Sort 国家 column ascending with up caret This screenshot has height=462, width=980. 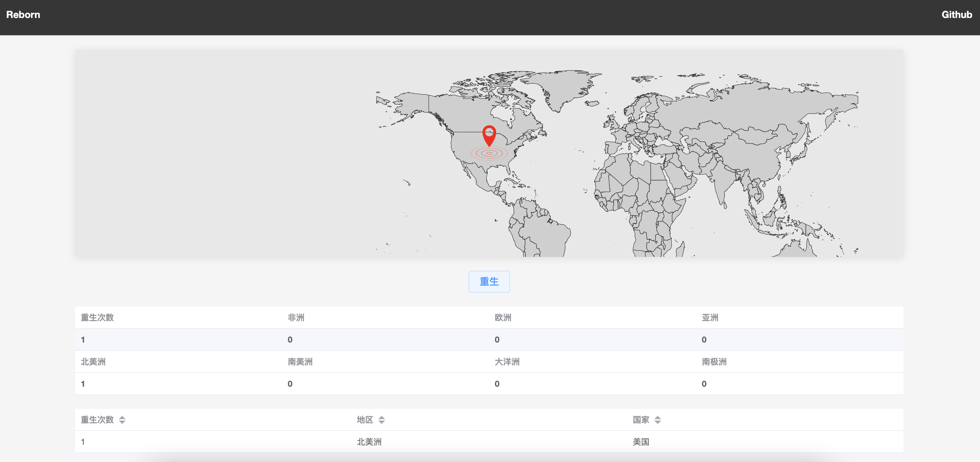tap(658, 417)
